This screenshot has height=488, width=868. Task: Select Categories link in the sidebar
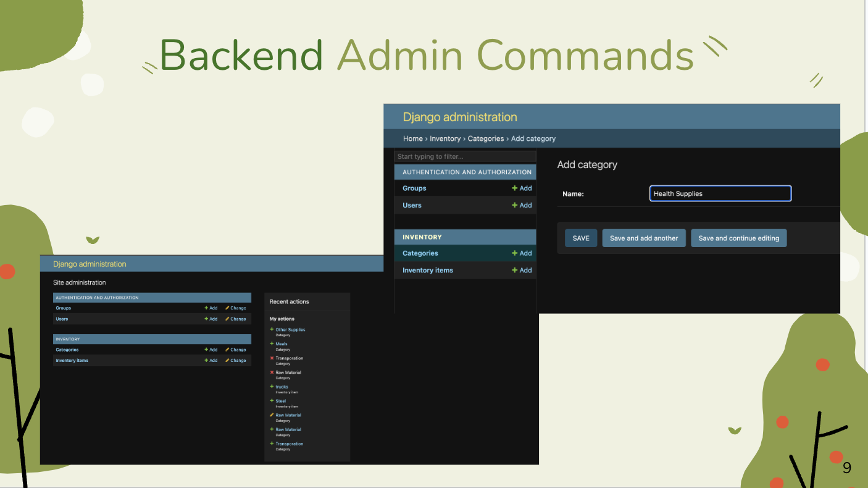click(420, 253)
